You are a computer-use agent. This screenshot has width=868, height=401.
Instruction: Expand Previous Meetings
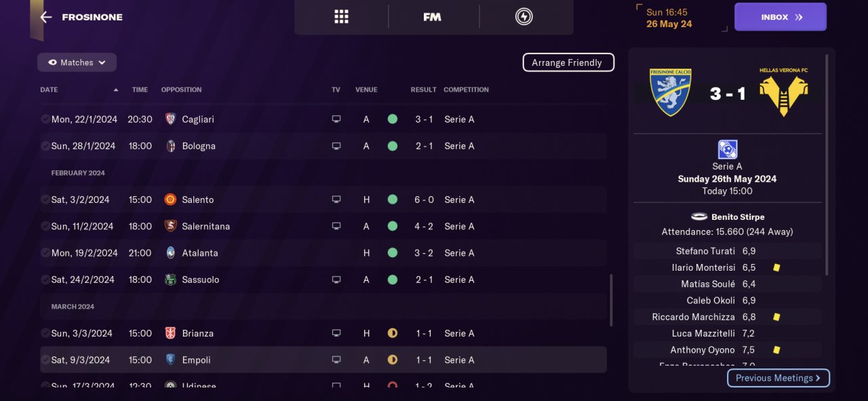point(778,378)
